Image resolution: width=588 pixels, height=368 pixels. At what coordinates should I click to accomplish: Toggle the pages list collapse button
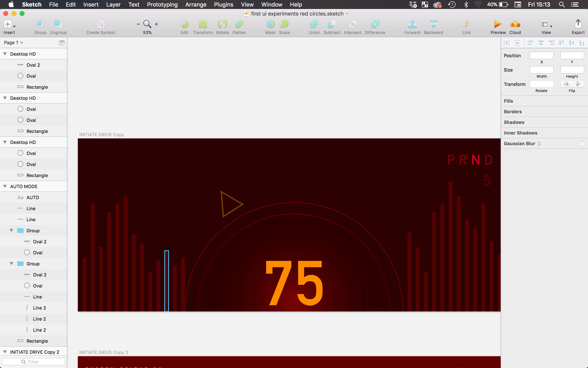[x=62, y=43]
